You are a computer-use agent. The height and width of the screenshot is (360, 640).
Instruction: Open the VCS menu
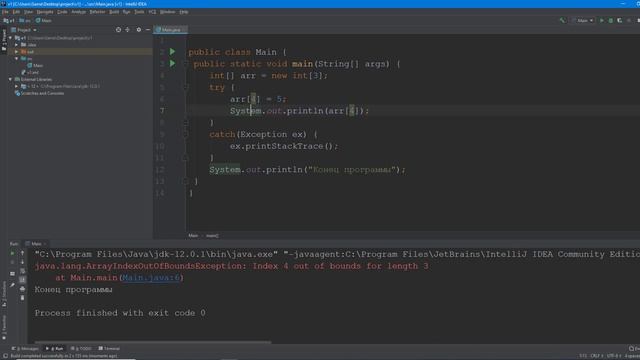click(x=152, y=12)
